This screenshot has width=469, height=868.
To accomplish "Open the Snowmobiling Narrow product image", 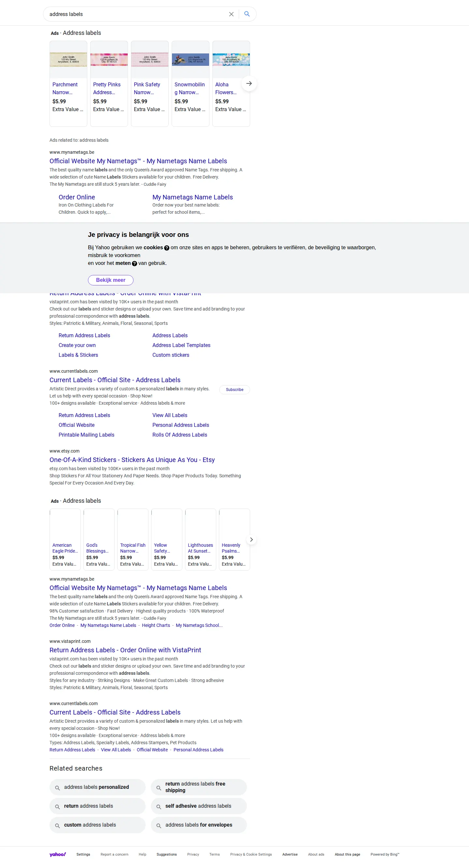I will point(190,60).
